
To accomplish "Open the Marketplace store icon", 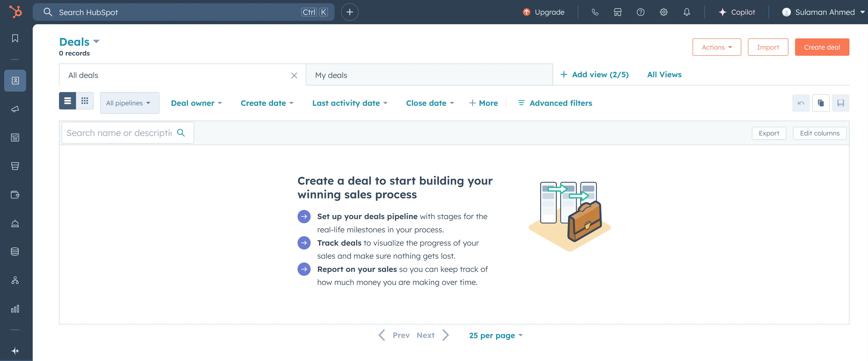I will (x=618, y=12).
